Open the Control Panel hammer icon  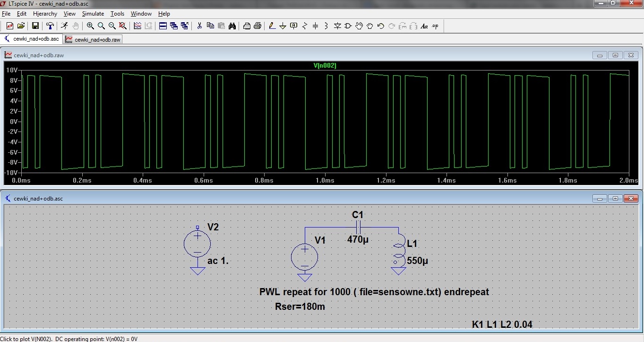click(50, 26)
